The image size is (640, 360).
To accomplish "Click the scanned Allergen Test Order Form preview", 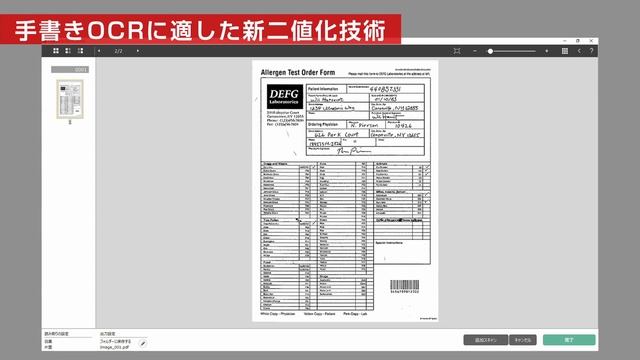I will (345, 191).
